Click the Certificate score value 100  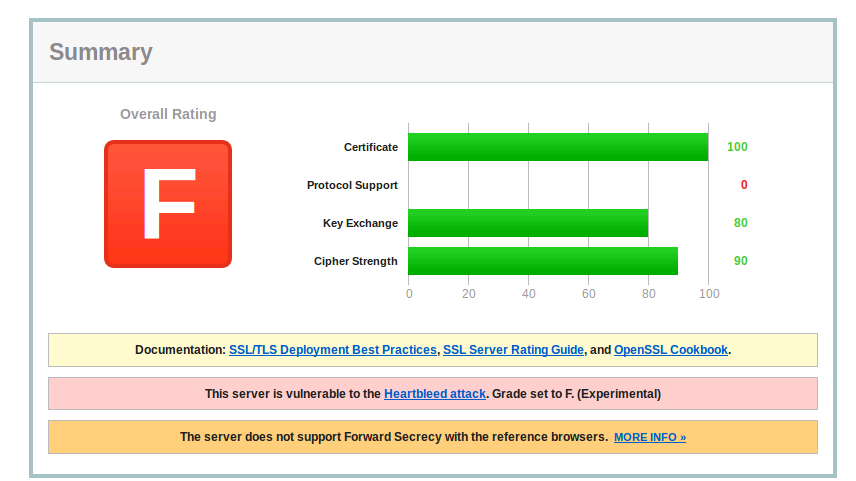coord(737,147)
